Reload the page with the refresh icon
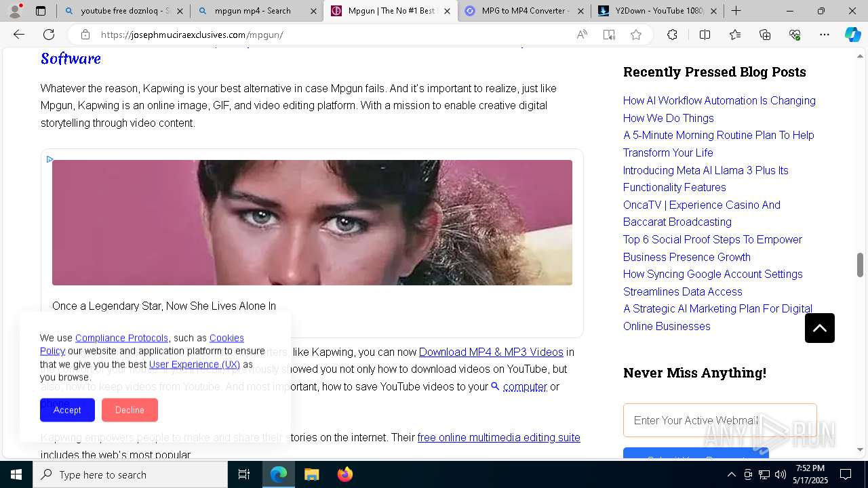The height and width of the screenshot is (488, 868). [x=49, y=35]
